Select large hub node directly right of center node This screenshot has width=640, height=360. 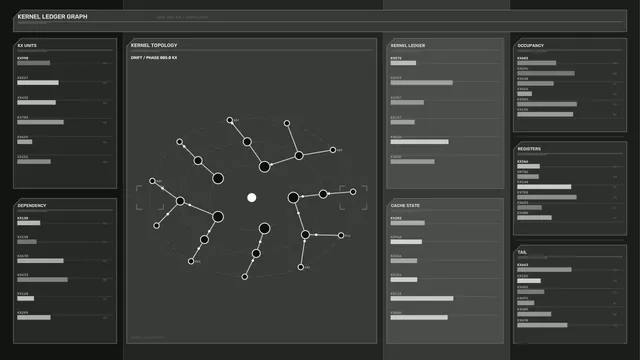293,198
